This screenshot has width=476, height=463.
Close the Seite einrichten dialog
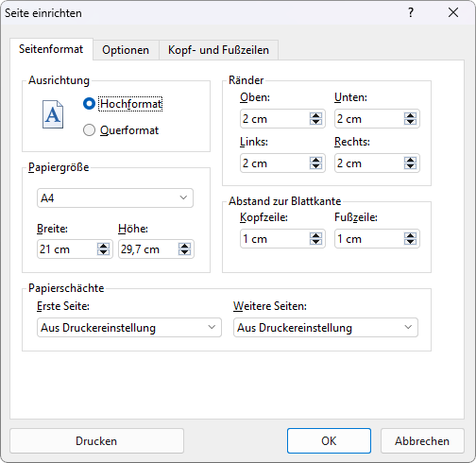click(x=453, y=12)
